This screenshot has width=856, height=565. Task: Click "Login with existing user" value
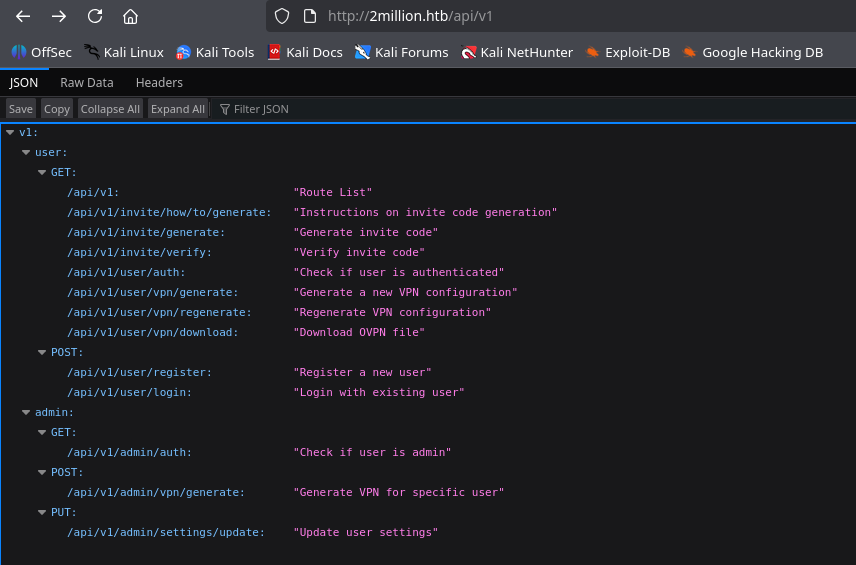tap(379, 392)
